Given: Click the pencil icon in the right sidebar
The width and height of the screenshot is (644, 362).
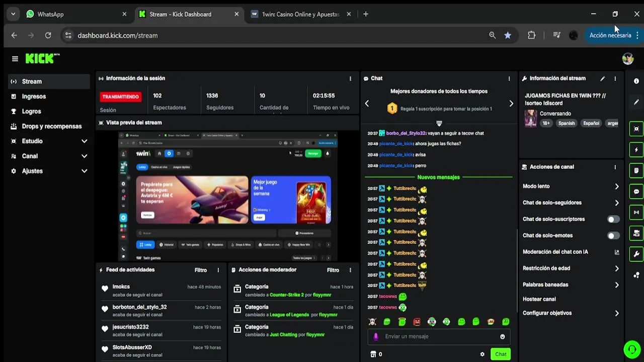Looking at the screenshot, I should click(x=636, y=102).
